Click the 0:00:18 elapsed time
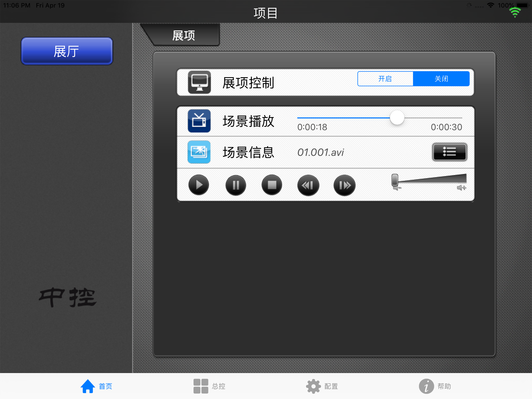This screenshot has width=532, height=399. coord(312,127)
